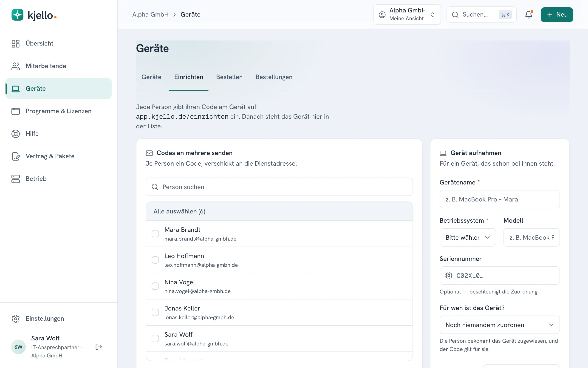Expand the Alpha GmbH Meine Ansicht switcher
Screen dimensions: 588x368
pos(407,14)
